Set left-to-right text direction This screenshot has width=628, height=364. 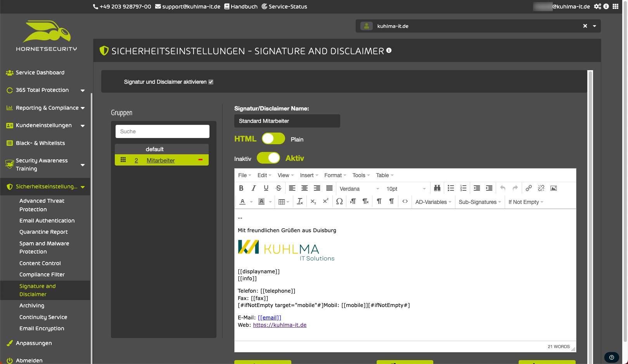pyautogui.click(x=353, y=202)
